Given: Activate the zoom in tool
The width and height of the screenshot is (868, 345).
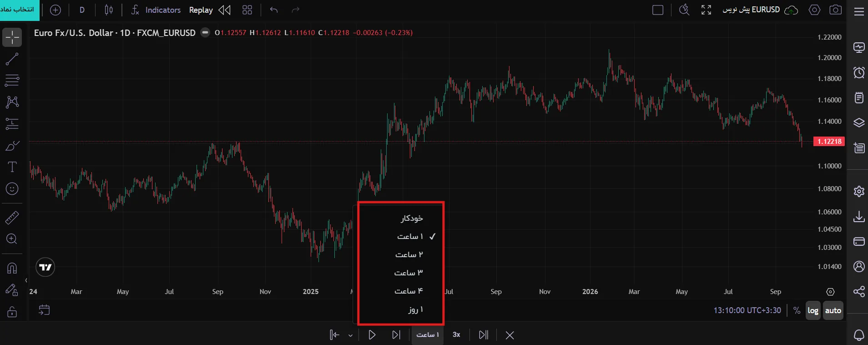Looking at the screenshot, I should (x=12, y=239).
